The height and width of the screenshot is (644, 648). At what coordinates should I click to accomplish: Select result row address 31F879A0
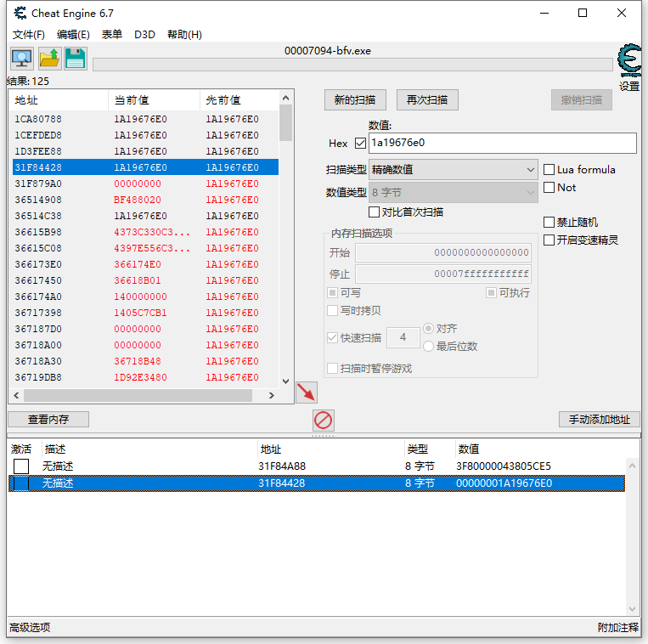tap(145, 184)
